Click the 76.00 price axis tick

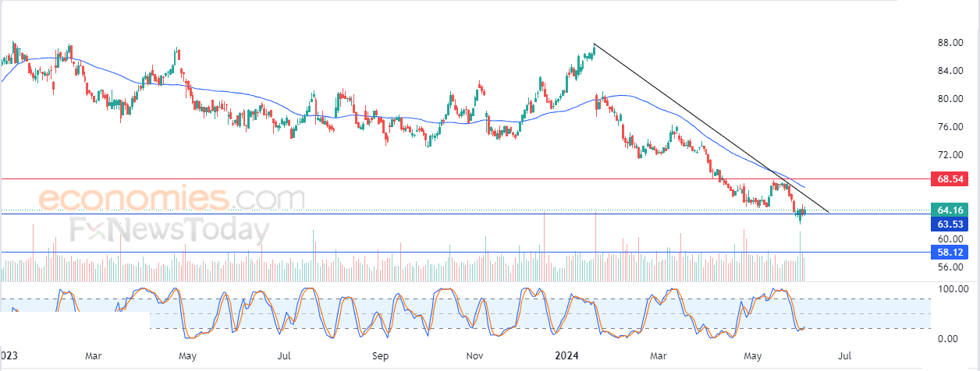(x=949, y=127)
